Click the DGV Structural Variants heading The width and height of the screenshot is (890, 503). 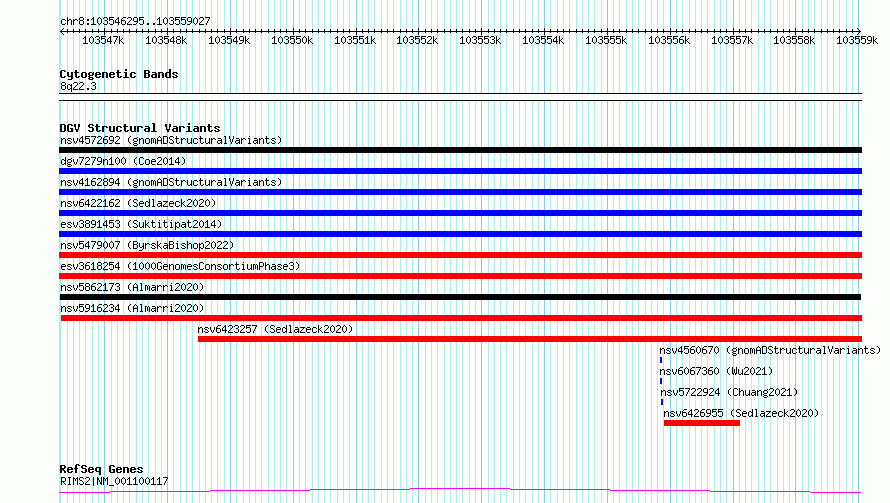(140, 128)
